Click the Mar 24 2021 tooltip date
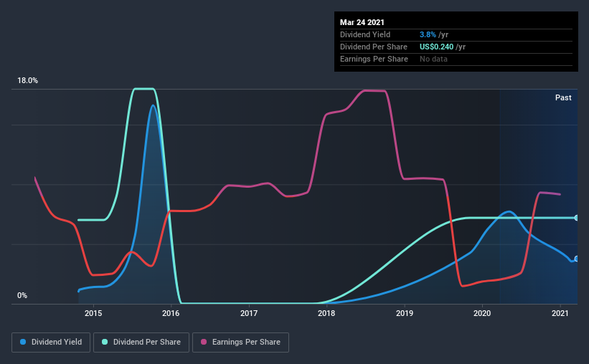 (x=363, y=21)
